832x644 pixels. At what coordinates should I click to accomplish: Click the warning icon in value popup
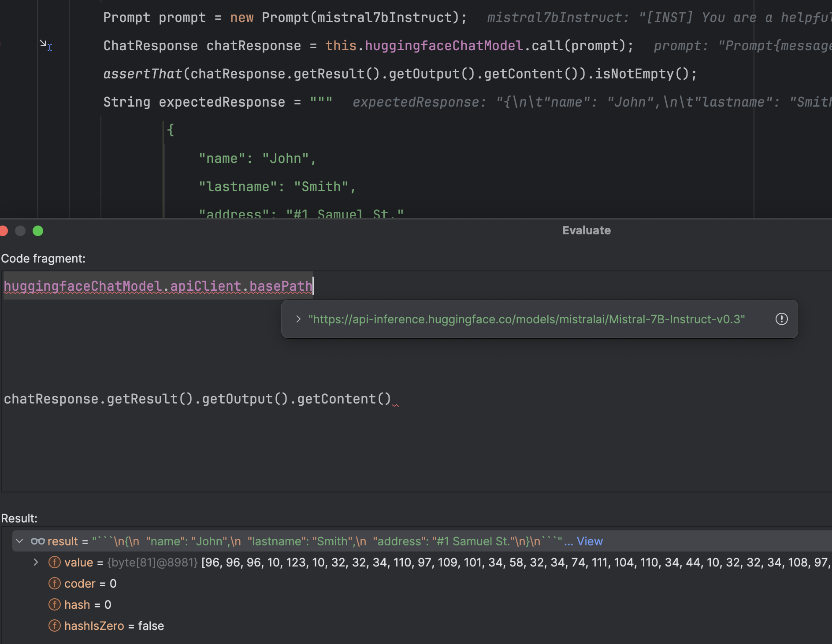click(781, 319)
